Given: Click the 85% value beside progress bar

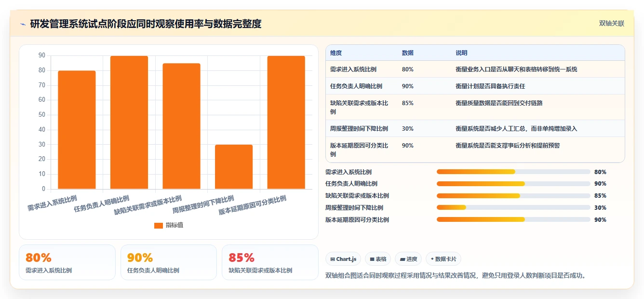Looking at the screenshot, I should click(x=600, y=196).
